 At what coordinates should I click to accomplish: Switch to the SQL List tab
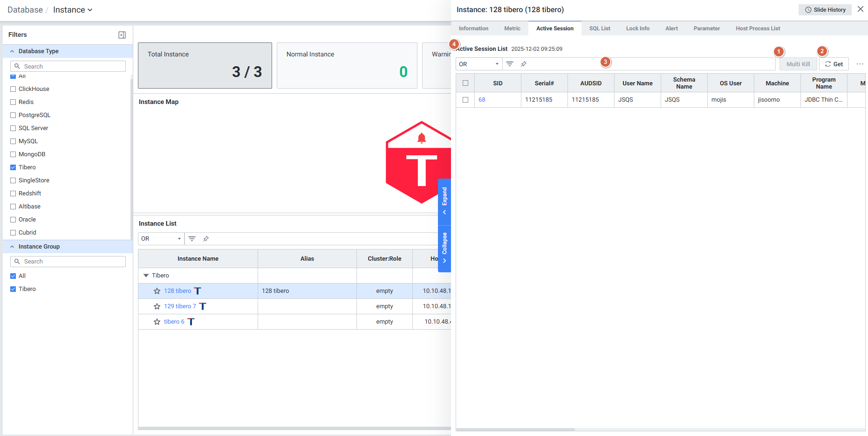click(599, 28)
